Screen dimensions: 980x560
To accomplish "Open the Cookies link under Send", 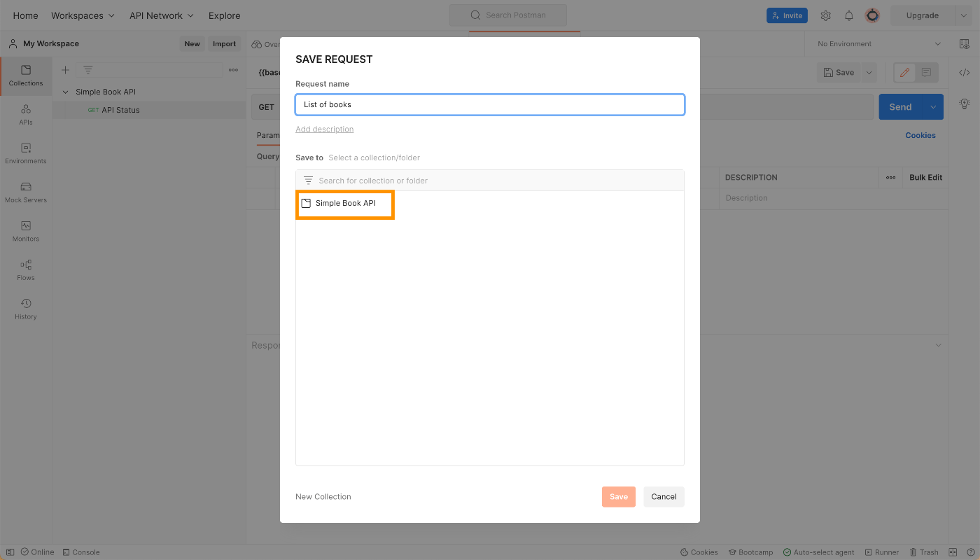I will tap(920, 136).
